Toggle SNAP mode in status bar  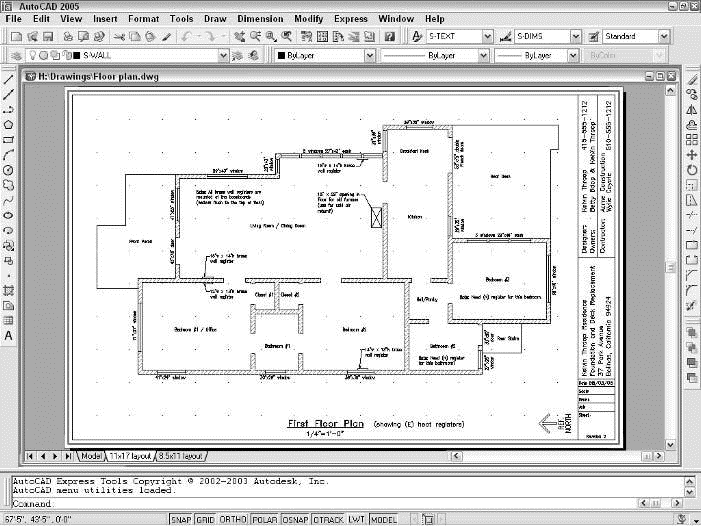tap(181, 519)
